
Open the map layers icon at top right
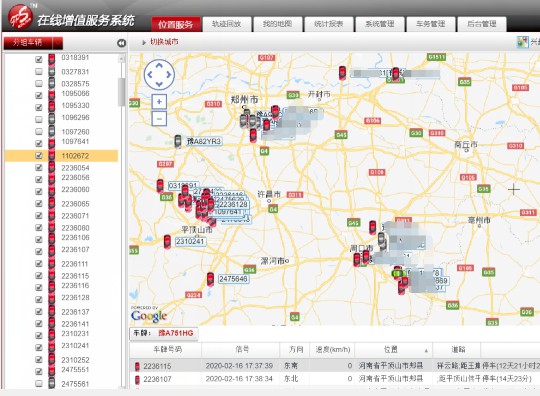pyautogui.click(x=522, y=42)
